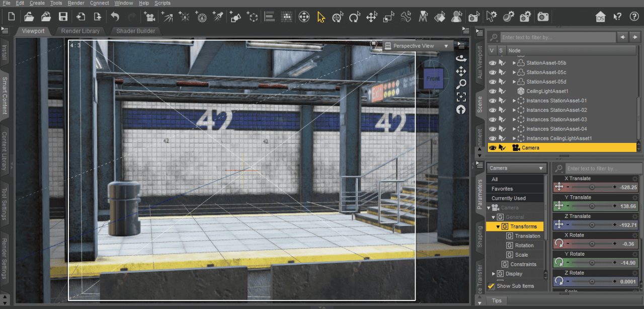
Task: Switch to the Render Library tab
Action: [x=80, y=31]
